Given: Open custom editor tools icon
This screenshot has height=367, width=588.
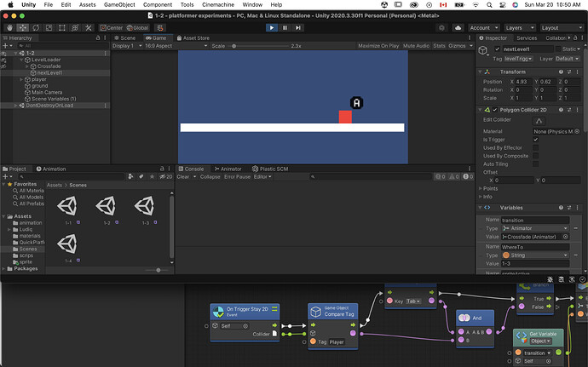Looking at the screenshot, I should coord(89,28).
